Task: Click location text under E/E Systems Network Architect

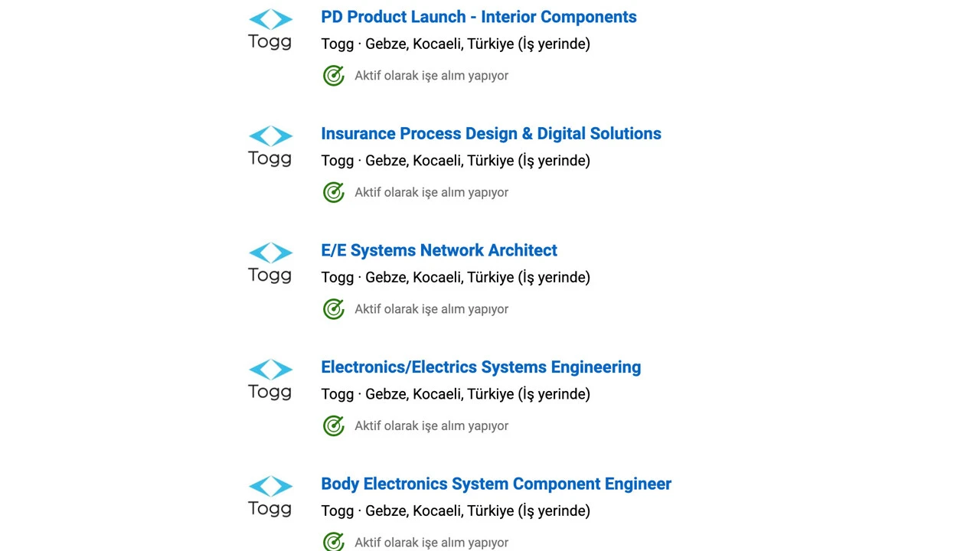Action: (x=456, y=277)
